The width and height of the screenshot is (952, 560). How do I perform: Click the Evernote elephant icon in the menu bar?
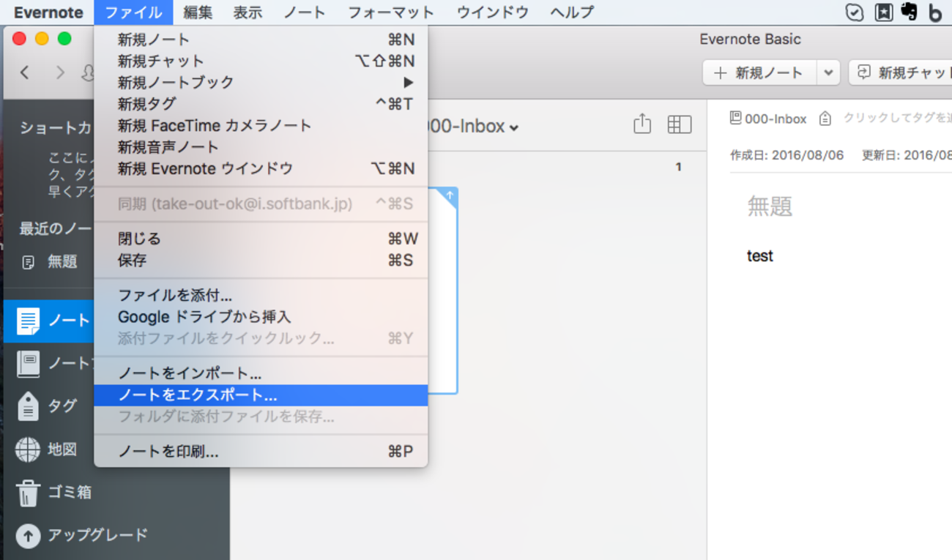coord(910,12)
